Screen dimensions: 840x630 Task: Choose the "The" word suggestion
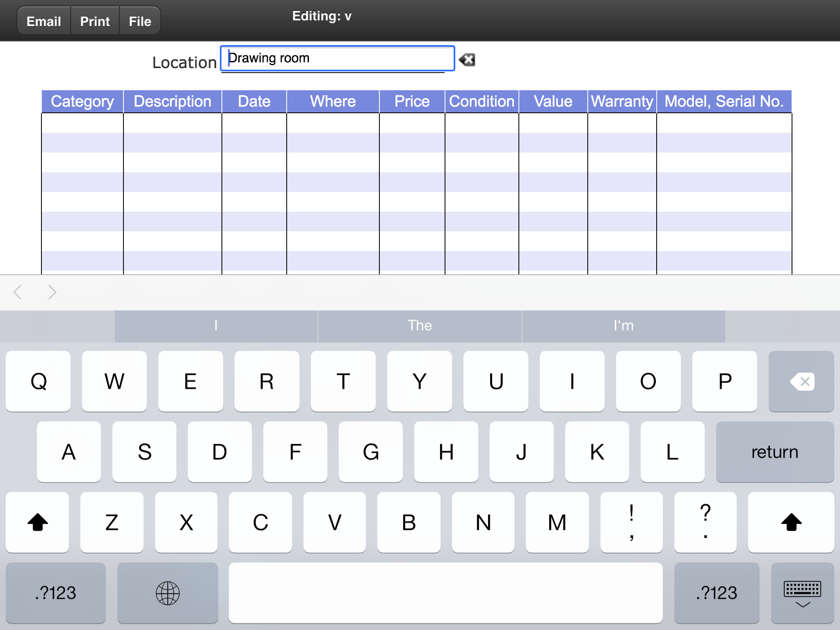pyautogui.click(x=420, y=326)
